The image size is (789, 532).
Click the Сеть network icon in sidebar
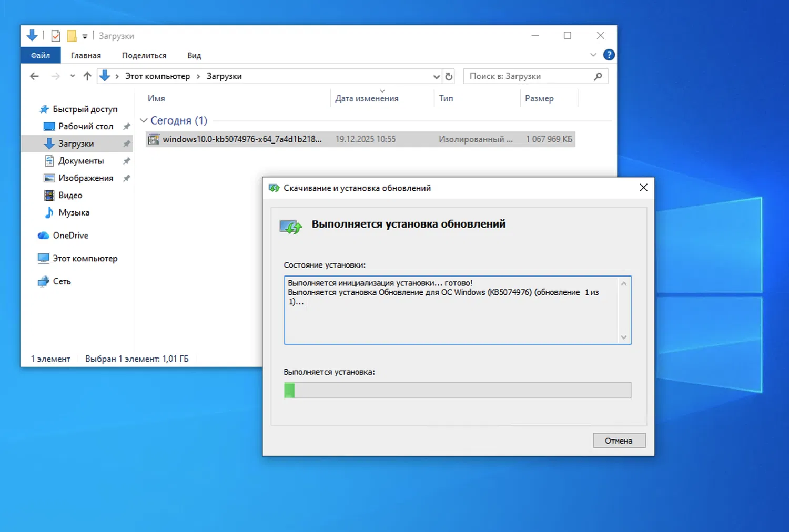click(x=43, y=282)
